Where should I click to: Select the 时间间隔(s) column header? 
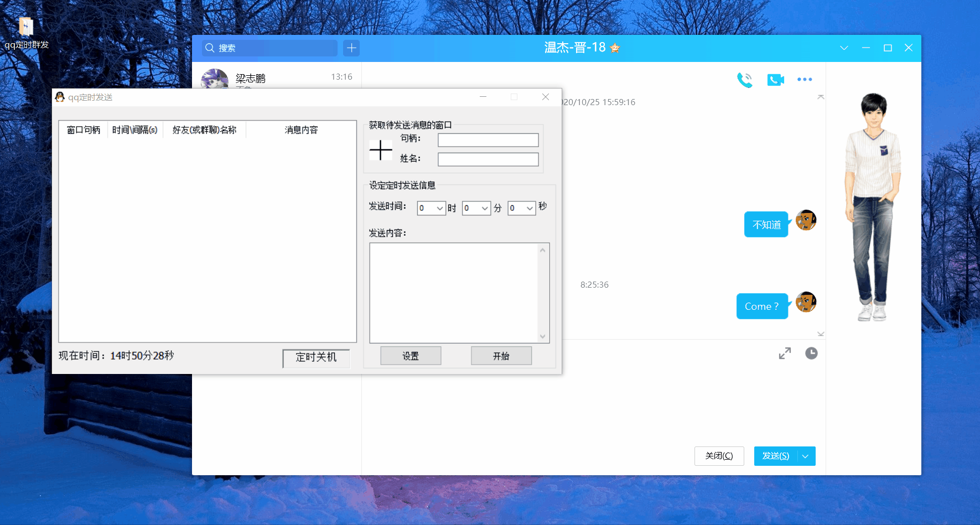[x=135, y=130]
